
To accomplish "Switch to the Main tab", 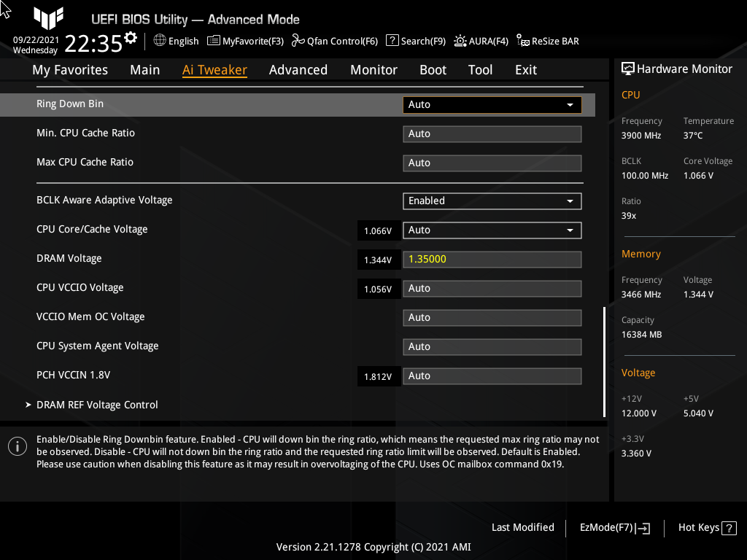I will [145, 70].
